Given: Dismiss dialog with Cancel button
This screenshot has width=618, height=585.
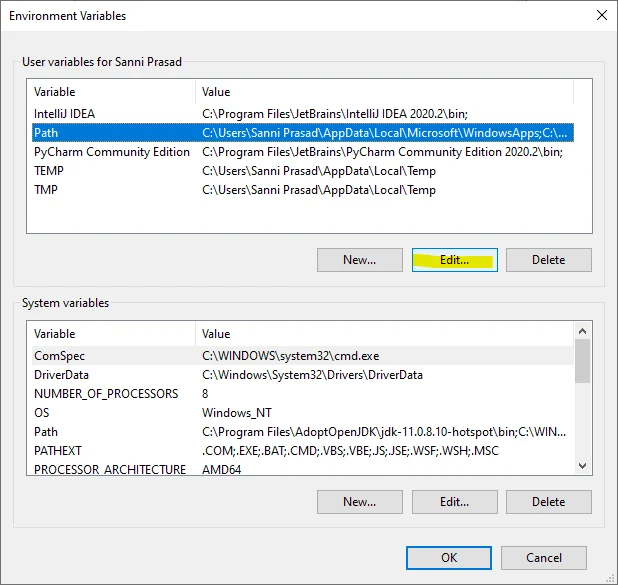Looking at the screenshot, I should tap(544, 558).
